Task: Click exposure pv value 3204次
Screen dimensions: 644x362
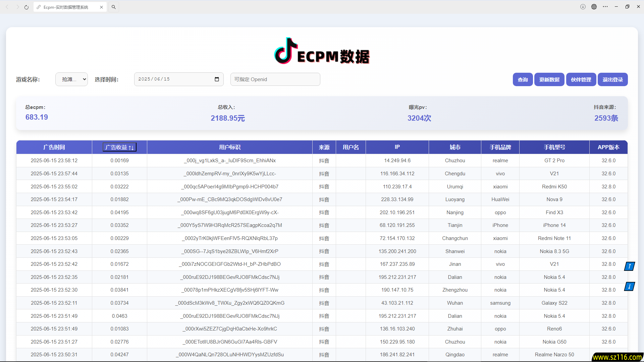Action: click(x=419, y=118)
